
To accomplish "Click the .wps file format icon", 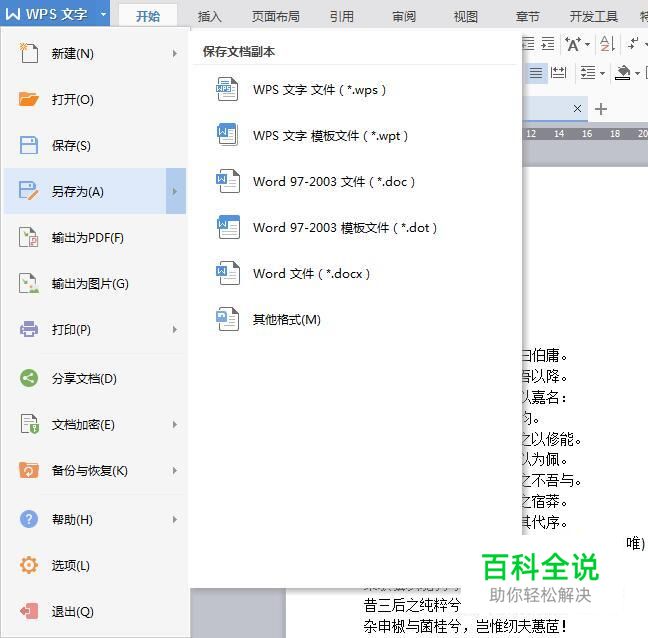I will pos(227,89).
